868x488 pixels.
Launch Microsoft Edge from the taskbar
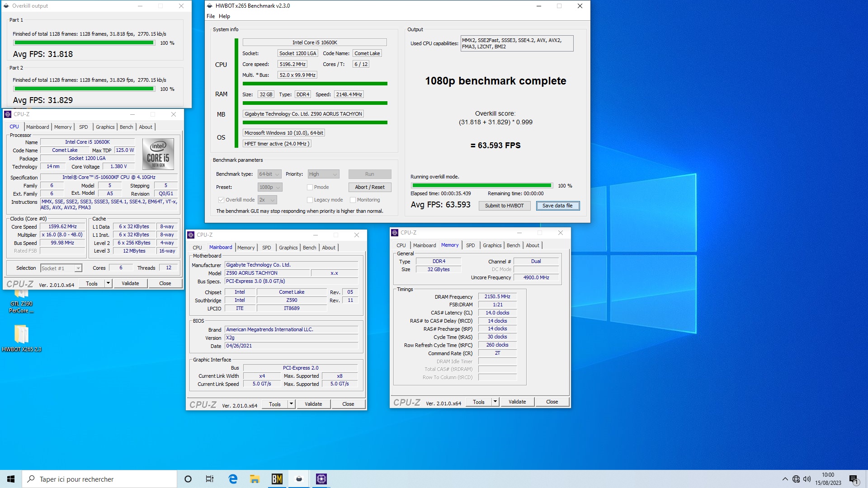pyautogui.click(x=233, y=479)
